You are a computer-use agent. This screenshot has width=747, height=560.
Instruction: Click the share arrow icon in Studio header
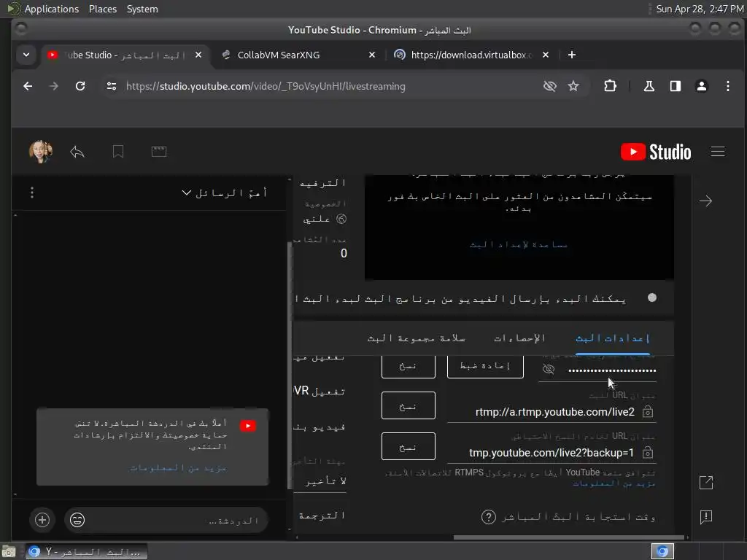77,152
